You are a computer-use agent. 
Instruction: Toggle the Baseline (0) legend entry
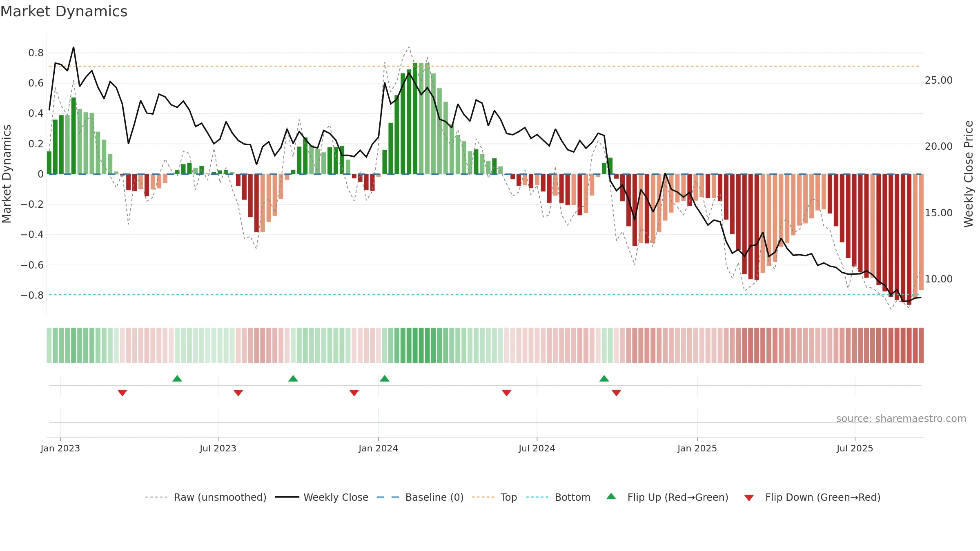[x=420, y=497]
